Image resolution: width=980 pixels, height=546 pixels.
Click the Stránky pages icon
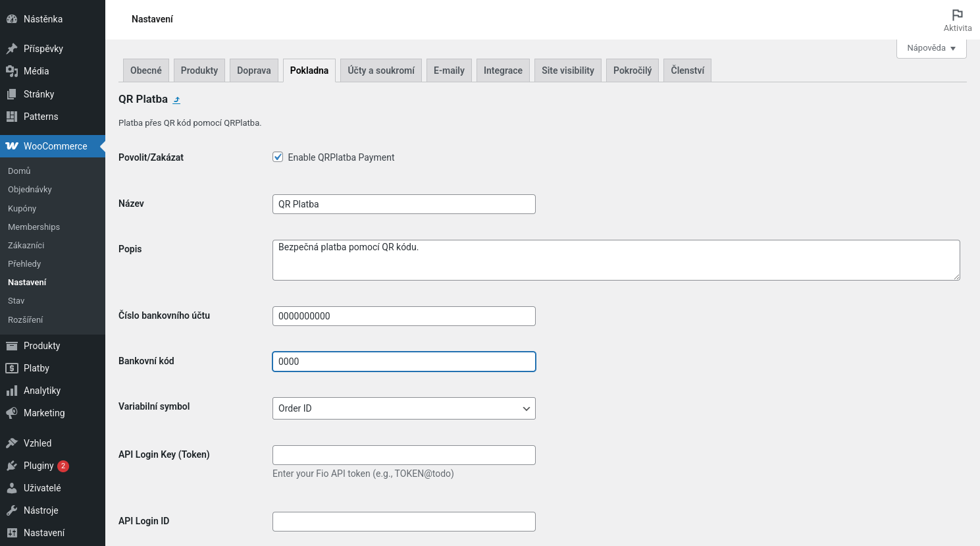pos(12,94)
